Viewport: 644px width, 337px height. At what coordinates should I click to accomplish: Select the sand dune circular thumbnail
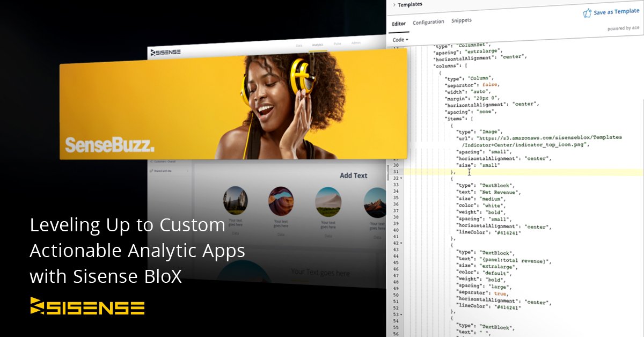(328, 202)
